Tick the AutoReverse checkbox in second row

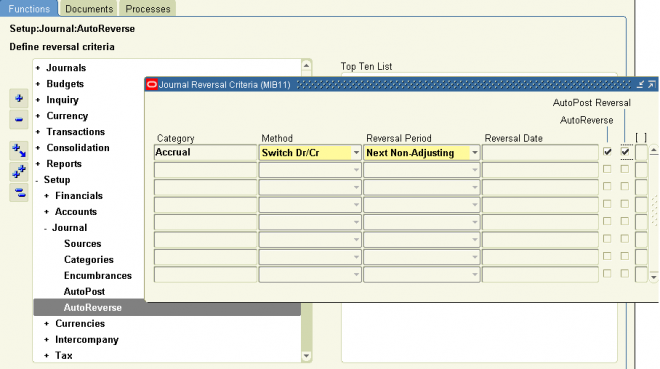607,169
